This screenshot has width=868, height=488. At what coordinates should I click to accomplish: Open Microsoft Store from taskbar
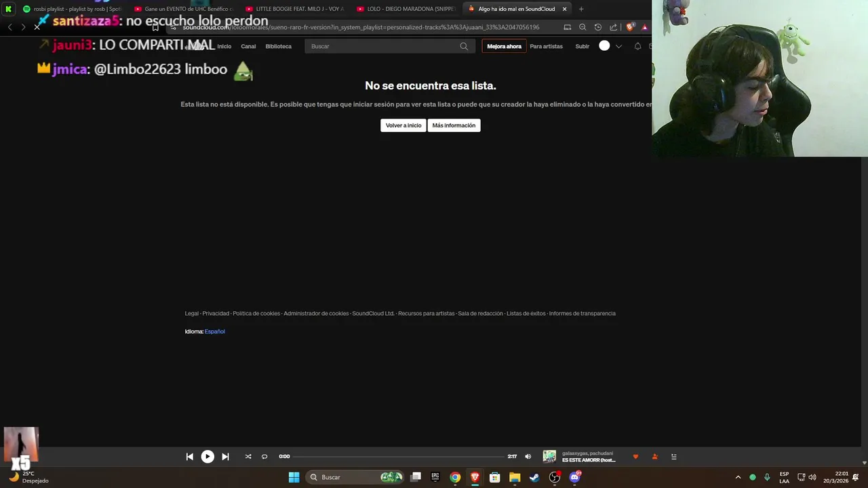[x=495, y=477]
